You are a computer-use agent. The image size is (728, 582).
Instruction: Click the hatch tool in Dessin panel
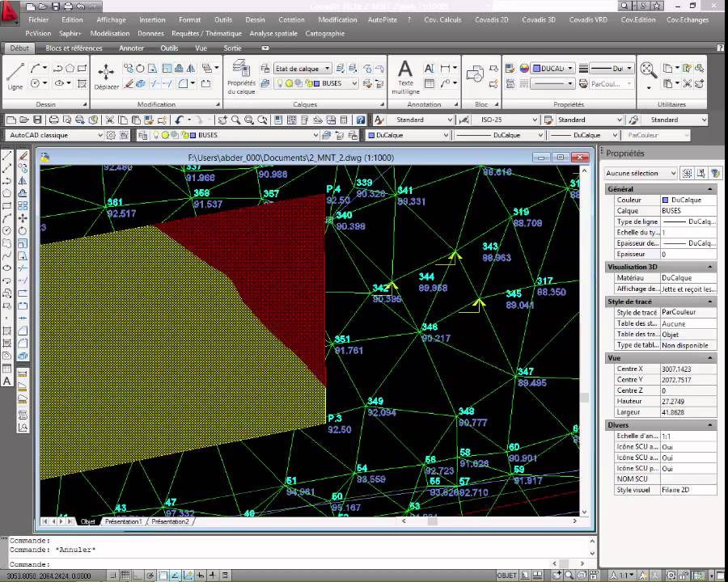click(83, 83)
